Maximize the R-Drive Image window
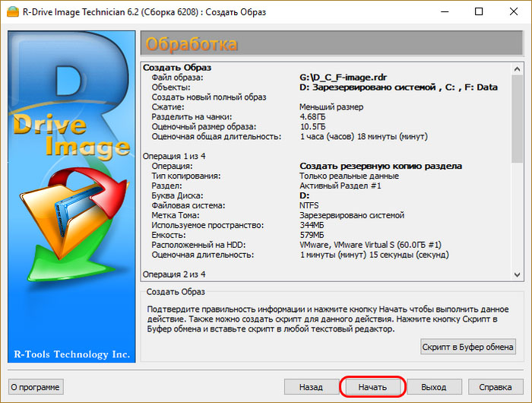 479,12
